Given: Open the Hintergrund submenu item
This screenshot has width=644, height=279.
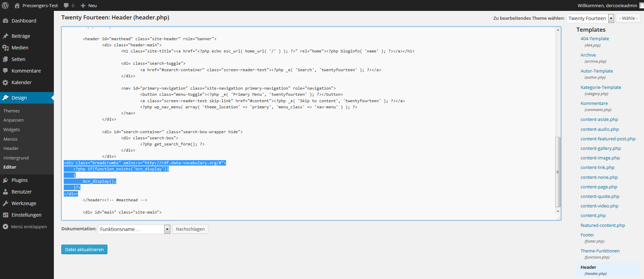Looking at the screenshot, I should tap(16, 158).
